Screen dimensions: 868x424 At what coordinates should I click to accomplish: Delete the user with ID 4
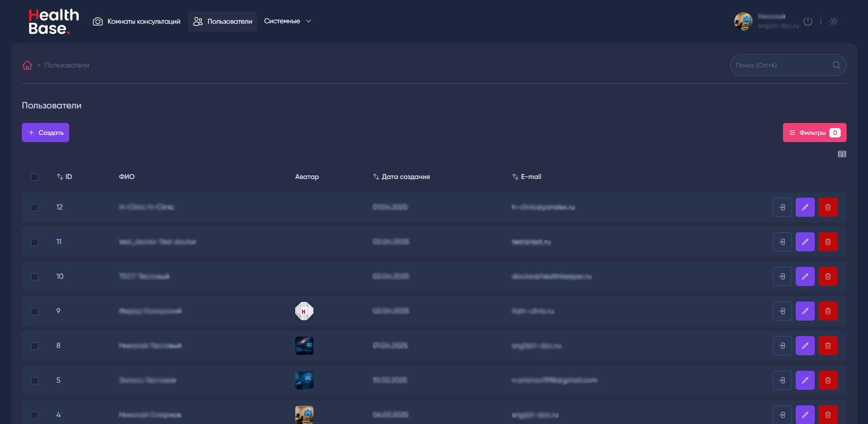(x=828, y=414)
